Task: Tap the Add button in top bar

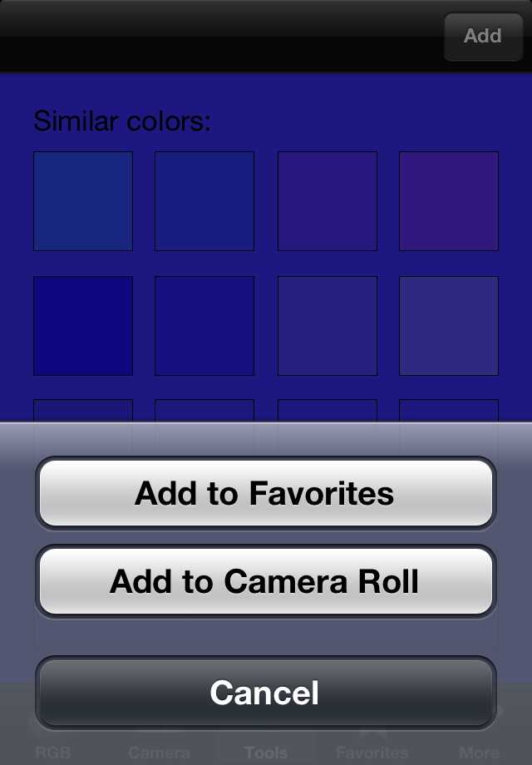Action: click(x=483, y=36)
